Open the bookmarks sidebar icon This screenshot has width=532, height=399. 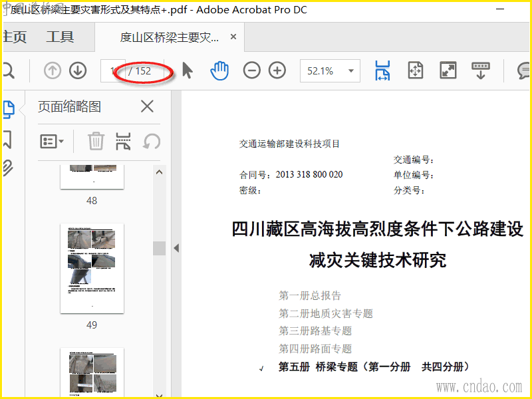click(x=7, y=140)
